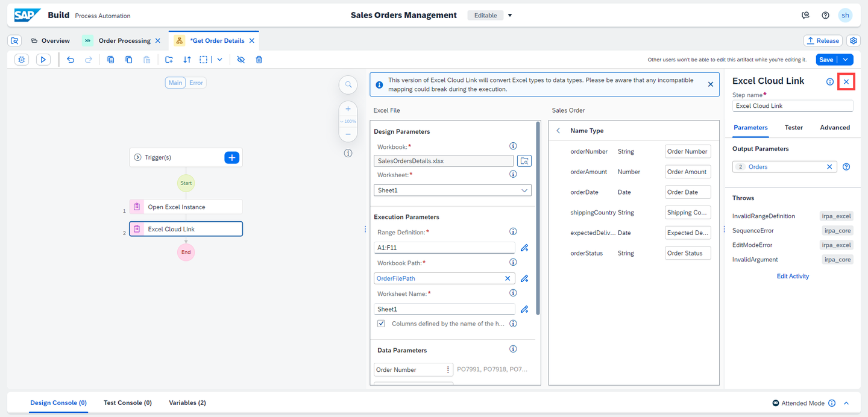Click the Release button
Image resolution: width=868 pixels, height=417 pixels.
[823, 40]
